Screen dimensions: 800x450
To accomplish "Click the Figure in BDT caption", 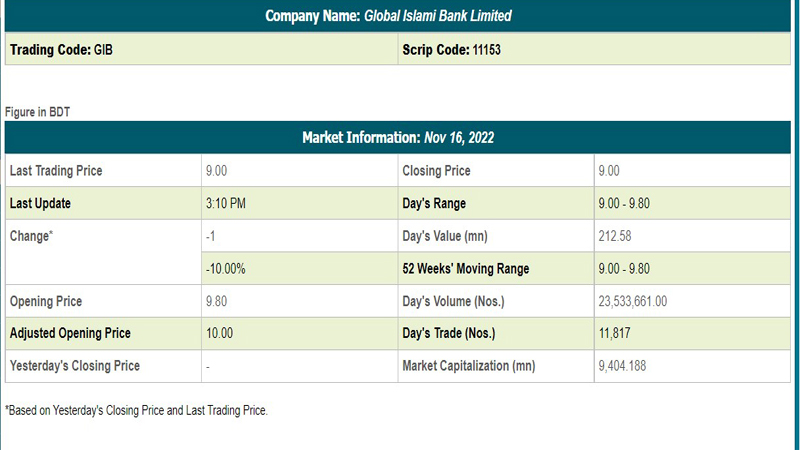I will click(x=37, y=112).
